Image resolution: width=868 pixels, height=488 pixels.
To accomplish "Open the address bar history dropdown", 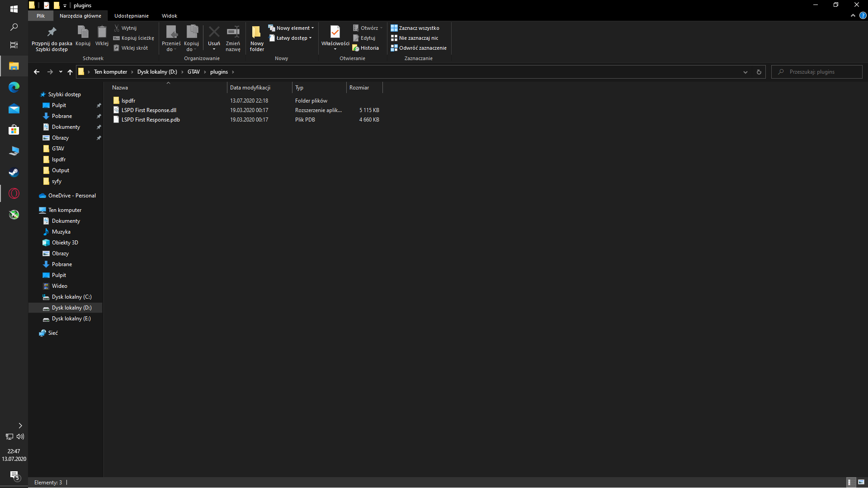I will 745,72.
